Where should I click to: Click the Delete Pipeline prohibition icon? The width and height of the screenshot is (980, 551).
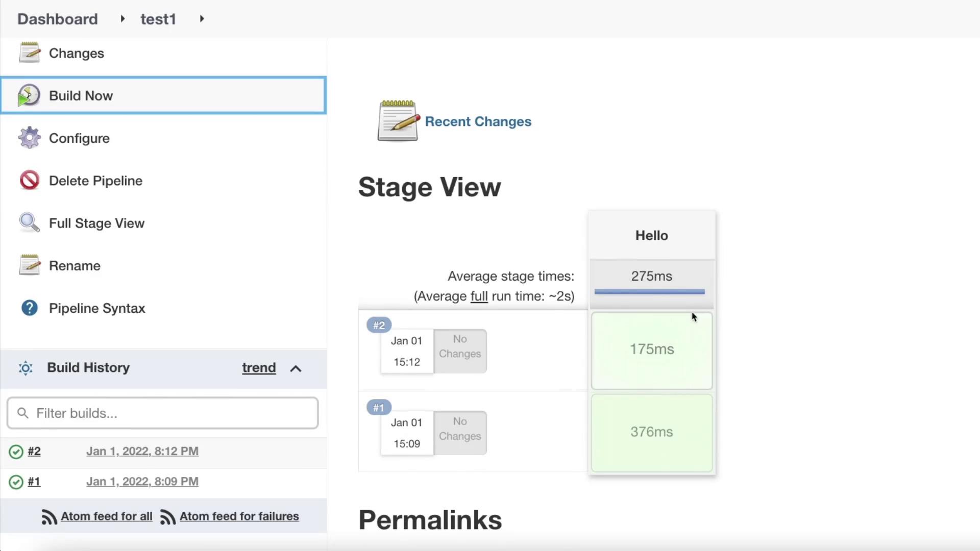click(29, 180)
